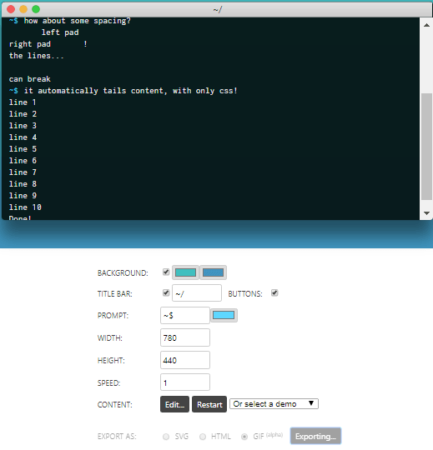Toggle the Buttons checkbox

pos(274,293)
